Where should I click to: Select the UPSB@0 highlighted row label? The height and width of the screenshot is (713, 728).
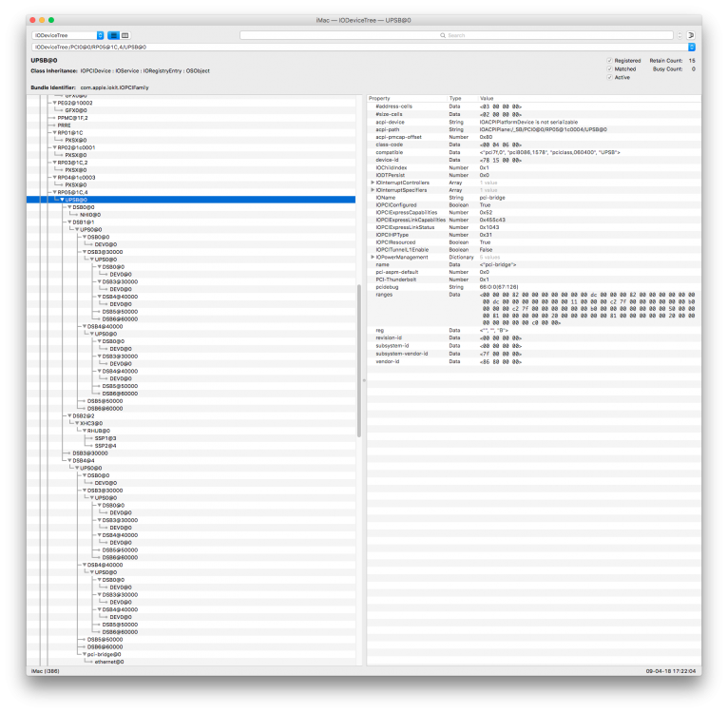76,200
